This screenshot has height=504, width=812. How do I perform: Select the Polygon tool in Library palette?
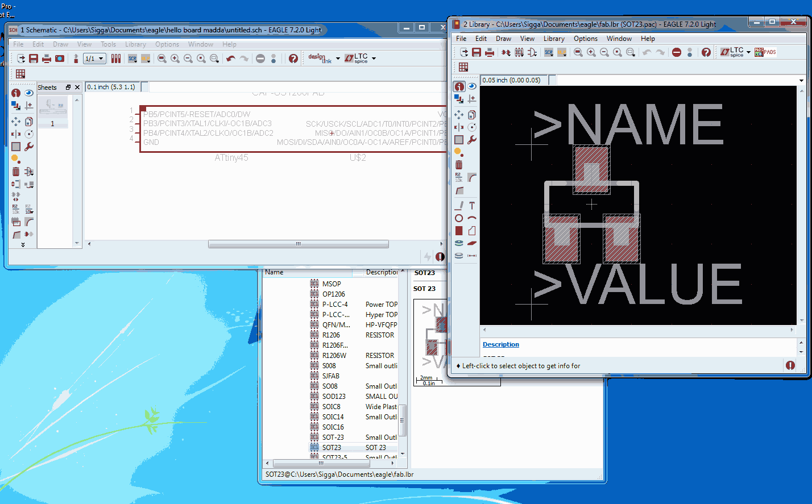click(x=472, y=231)
